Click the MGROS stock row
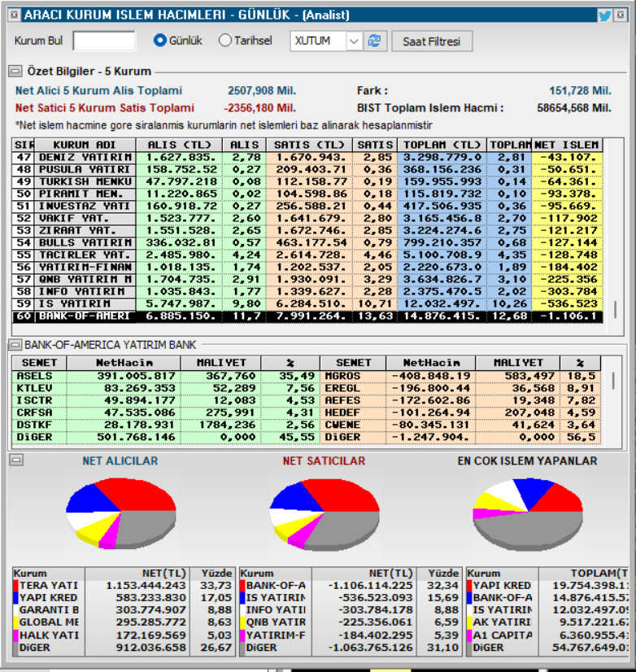The image size is (636, 672). coord(460,377)
